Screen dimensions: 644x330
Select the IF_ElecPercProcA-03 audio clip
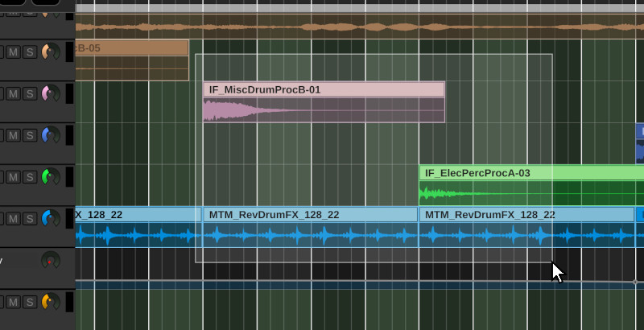[x=531, y=185]
